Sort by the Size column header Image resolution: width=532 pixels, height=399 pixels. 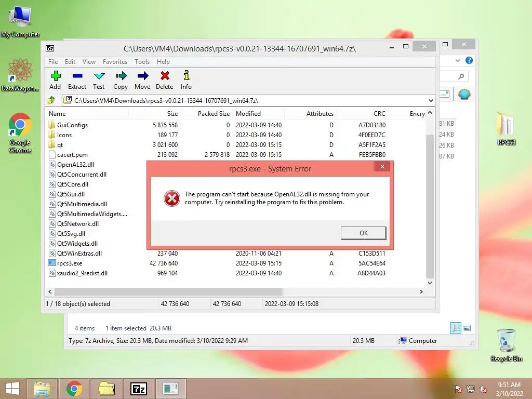(x=154, y=114)
